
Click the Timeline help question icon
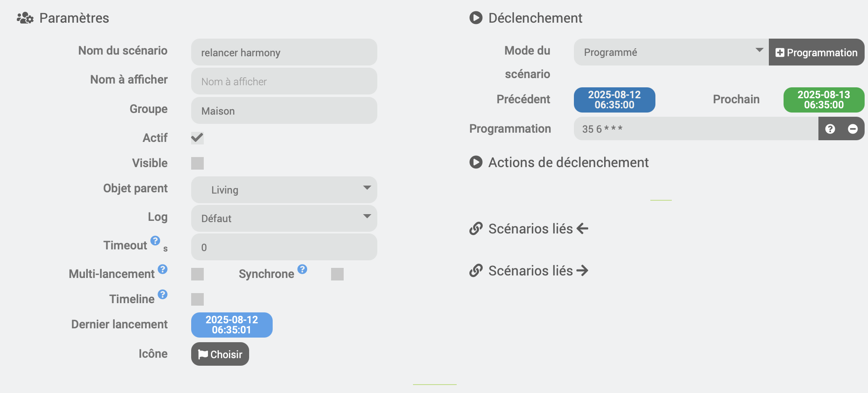pyautogui.click(x=163, y=294)
